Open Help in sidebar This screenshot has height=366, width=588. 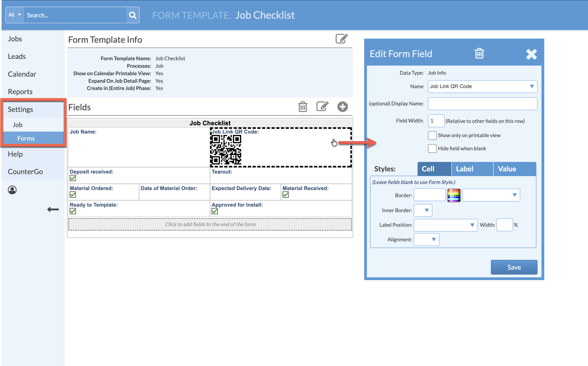click(15, 154)
